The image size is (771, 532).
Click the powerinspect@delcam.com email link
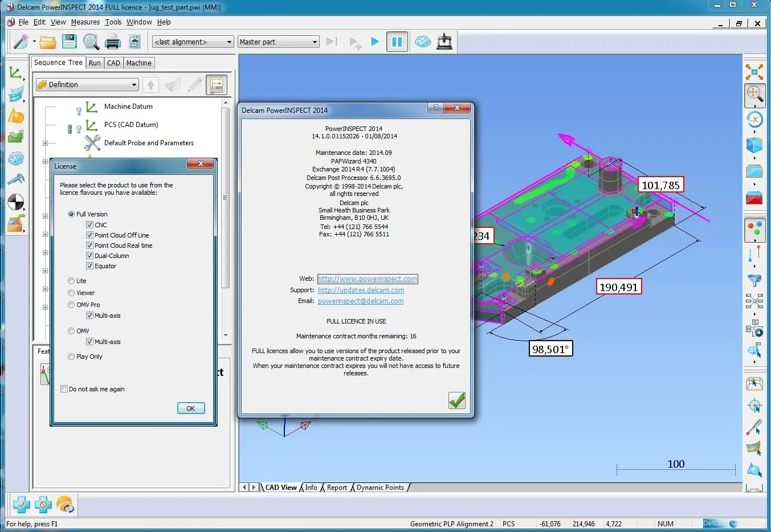point(361,301)
